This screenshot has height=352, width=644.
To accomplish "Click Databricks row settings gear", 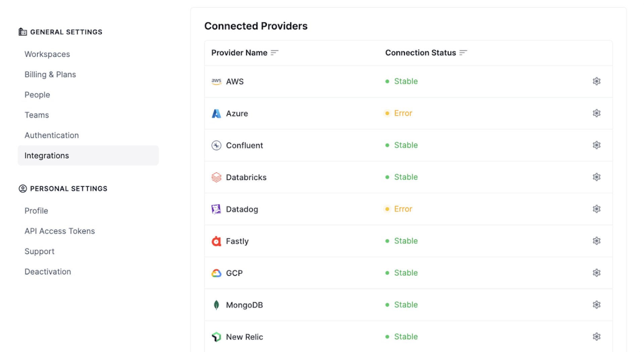I will tap(596, 177).
